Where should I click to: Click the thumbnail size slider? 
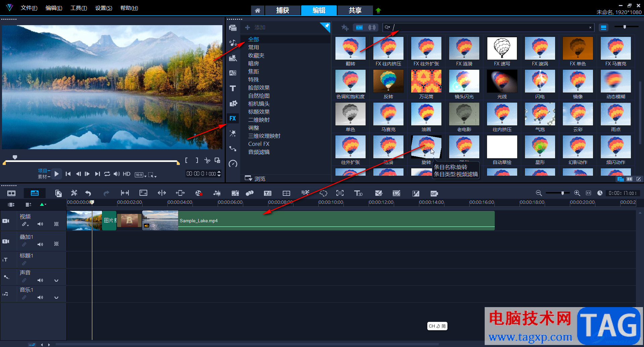[625, 27]
